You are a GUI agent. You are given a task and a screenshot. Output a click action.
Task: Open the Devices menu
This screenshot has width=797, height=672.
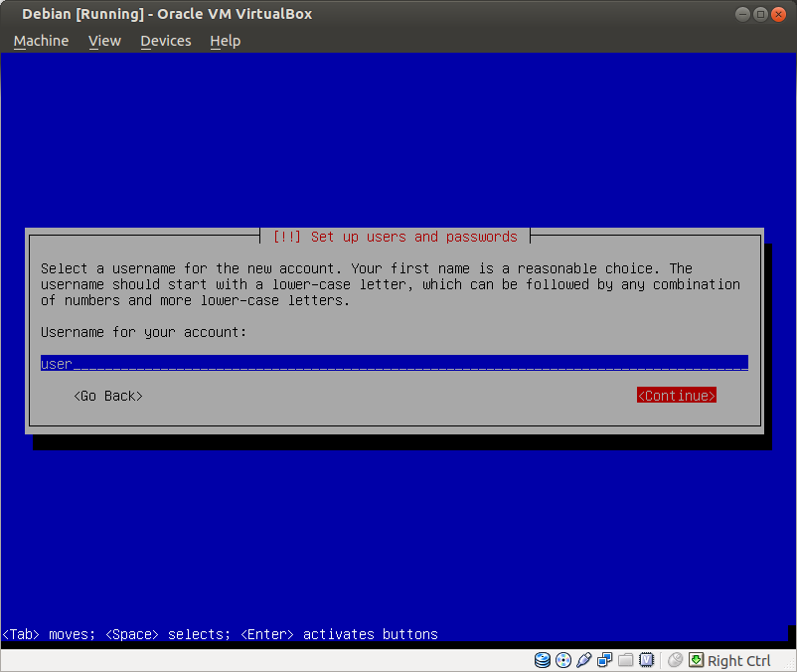[165, 41]
